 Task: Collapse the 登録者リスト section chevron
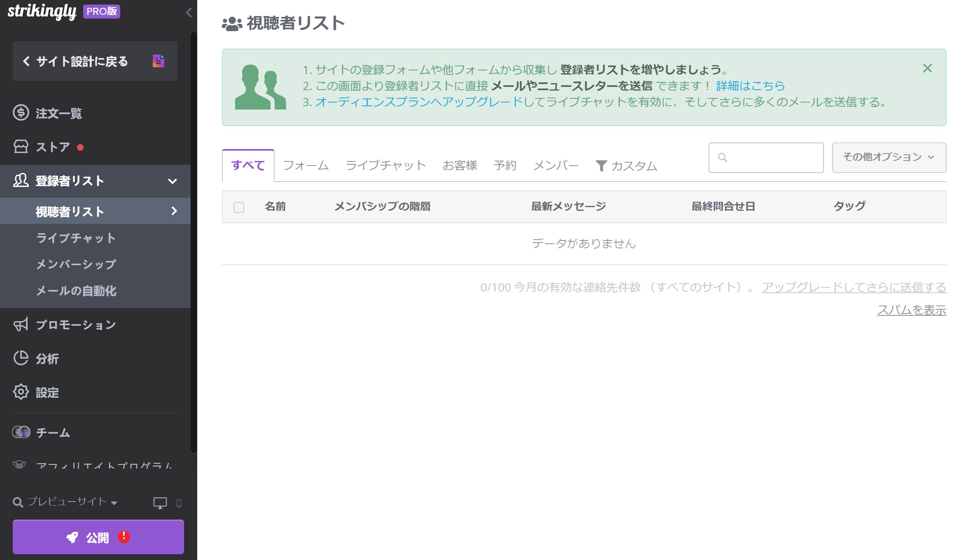[173, 181]
